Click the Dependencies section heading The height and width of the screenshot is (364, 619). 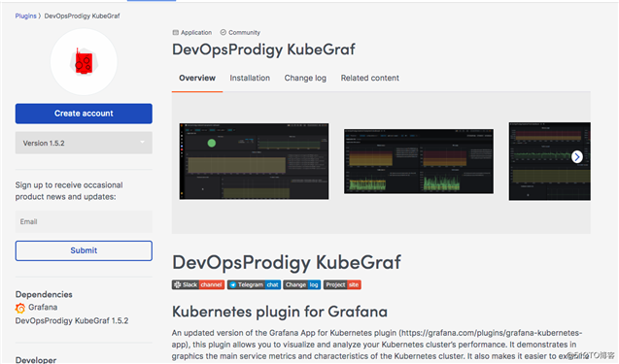tap(44, 294)
